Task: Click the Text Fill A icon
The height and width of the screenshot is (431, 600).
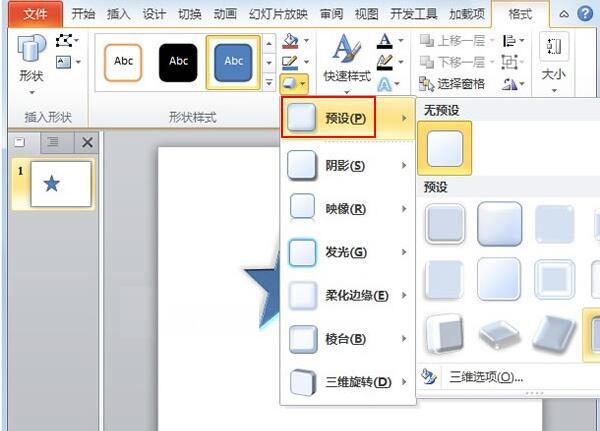Action: [385, 41]
